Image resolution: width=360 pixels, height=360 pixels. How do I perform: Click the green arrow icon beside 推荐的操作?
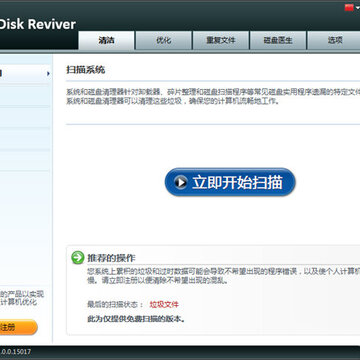point(78,257)
